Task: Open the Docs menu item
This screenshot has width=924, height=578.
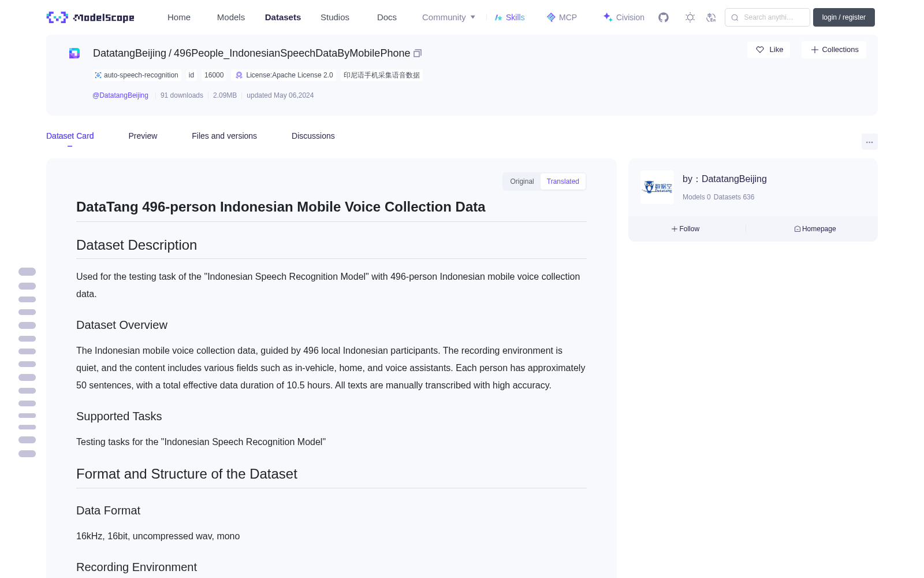Action: [x=387, y=17]
